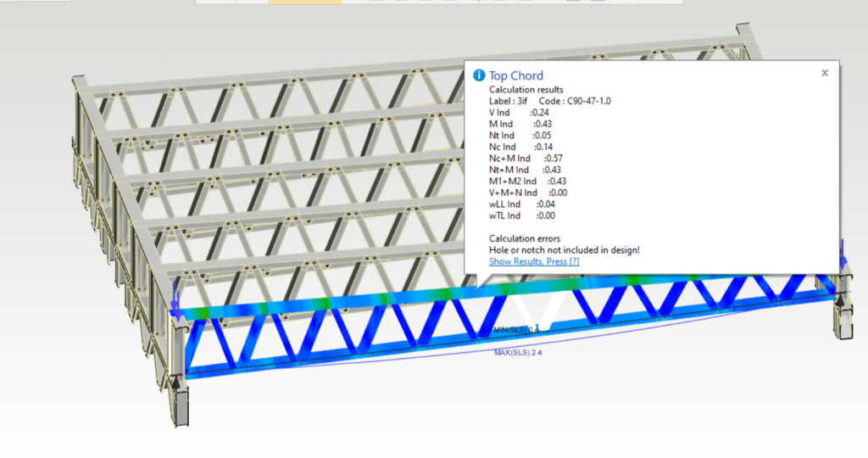
Task: Select the 'V+M+N Ind :0.00' row
Action: click(528, 193)
